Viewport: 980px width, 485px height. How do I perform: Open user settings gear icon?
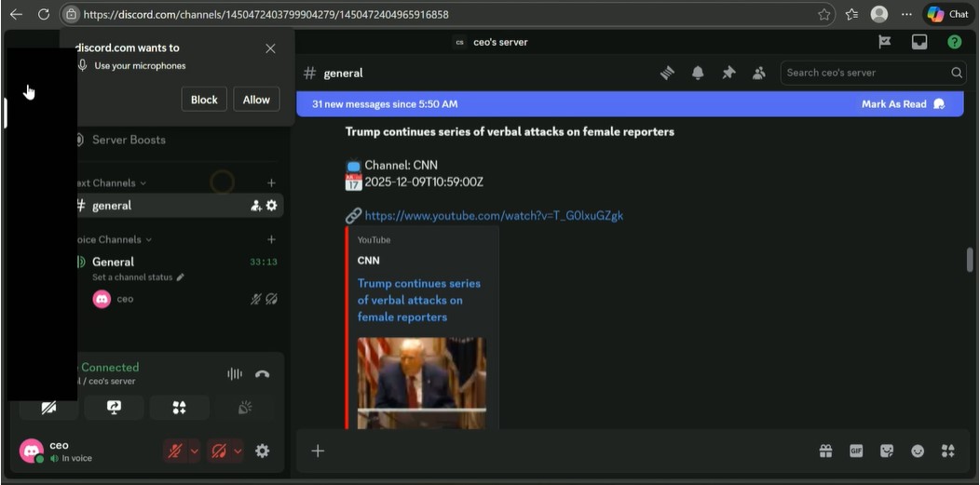pos(263,451)
